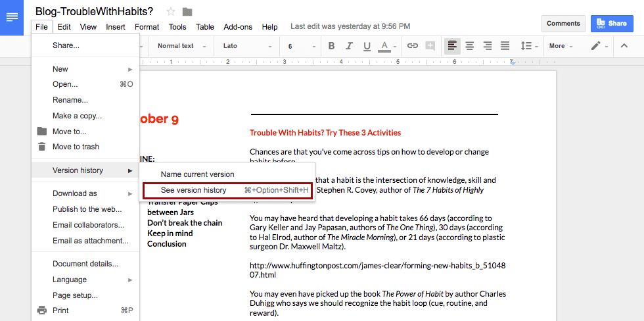Click outline entry Conclusion

(167, 244)
